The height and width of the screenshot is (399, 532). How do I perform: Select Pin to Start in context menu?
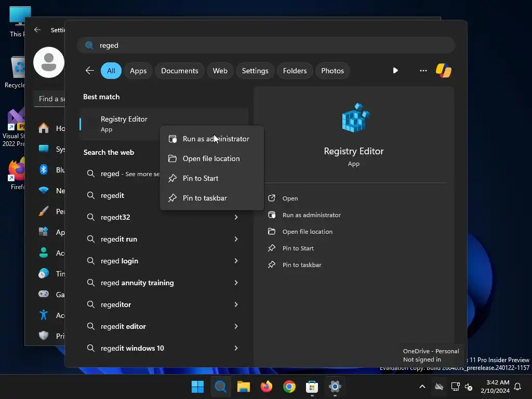coord(212,178)
